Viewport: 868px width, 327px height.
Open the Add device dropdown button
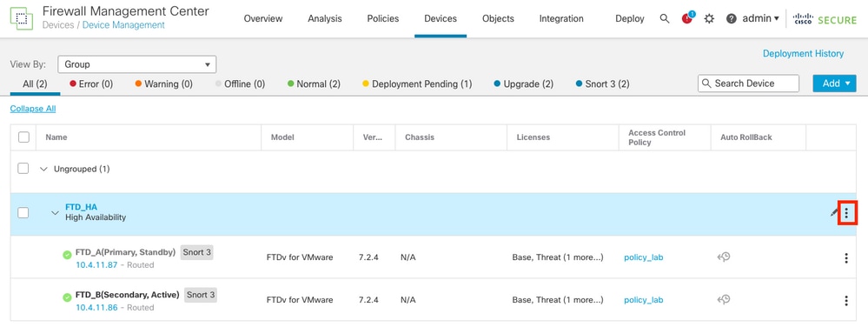[x=834, y=83]
